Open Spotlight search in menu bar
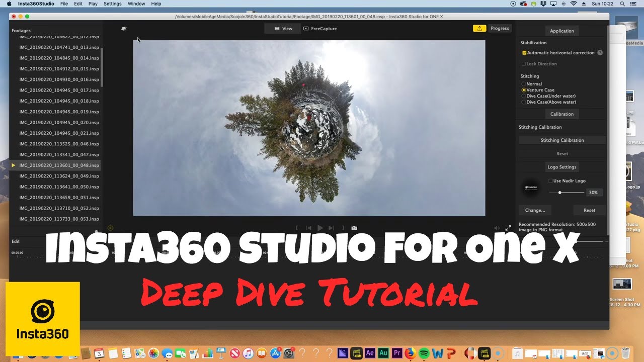644x362 pixels. 622,4
